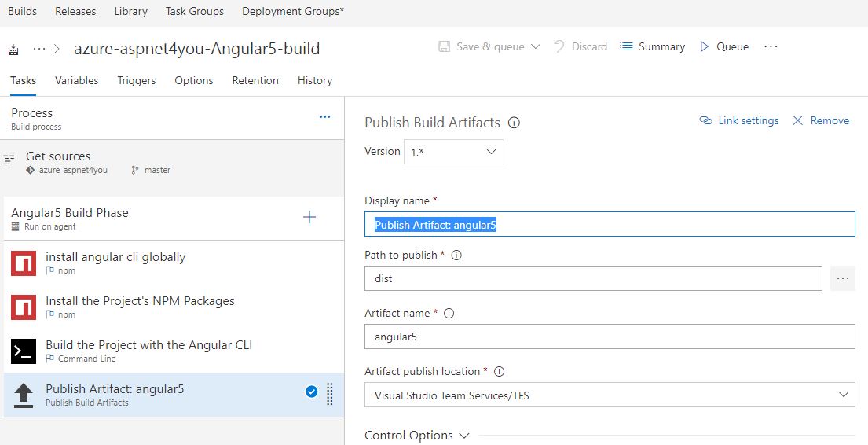Open the Save & queue dropdown arrow
Screen dimensions: 868x445
tap(535, 46)
